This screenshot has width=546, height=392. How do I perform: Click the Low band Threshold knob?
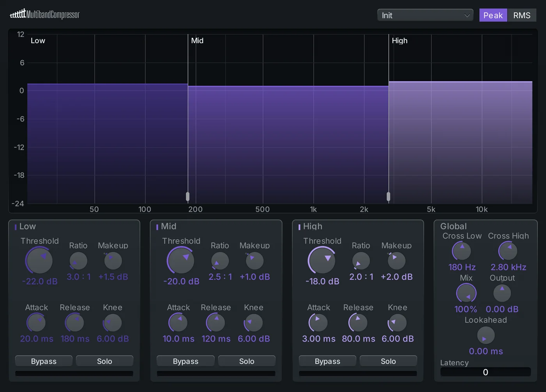pos(39,260)
